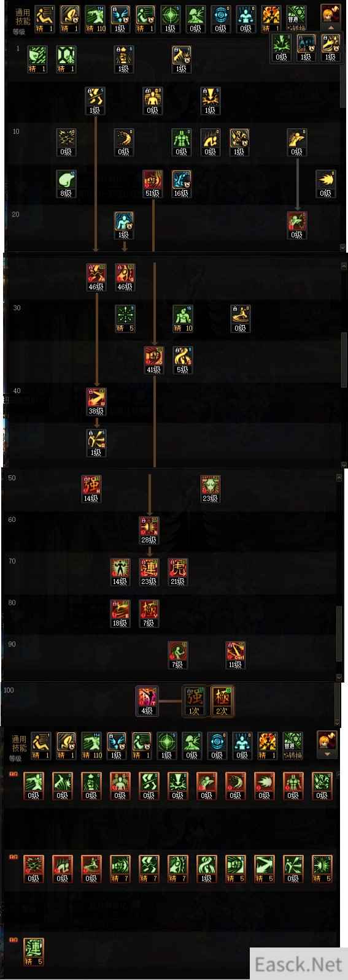
Task: Select the 11级 skill in row 90
Action: click(x=235, y=655)
